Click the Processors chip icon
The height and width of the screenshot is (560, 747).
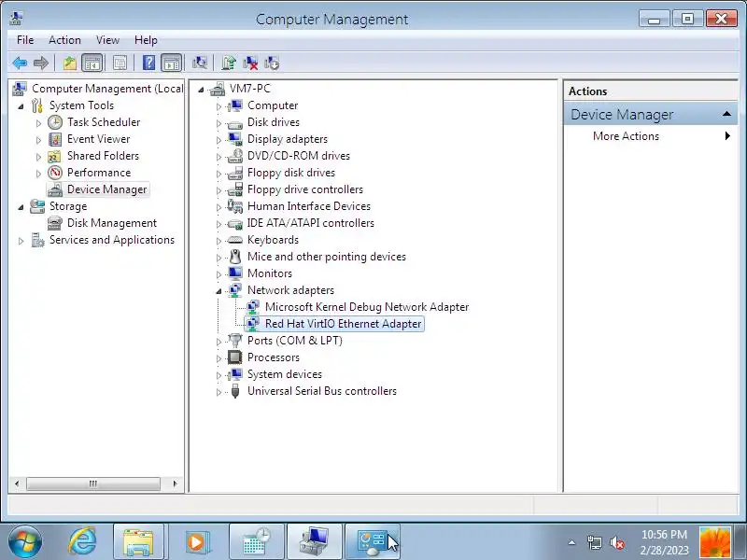click(235, 357)
